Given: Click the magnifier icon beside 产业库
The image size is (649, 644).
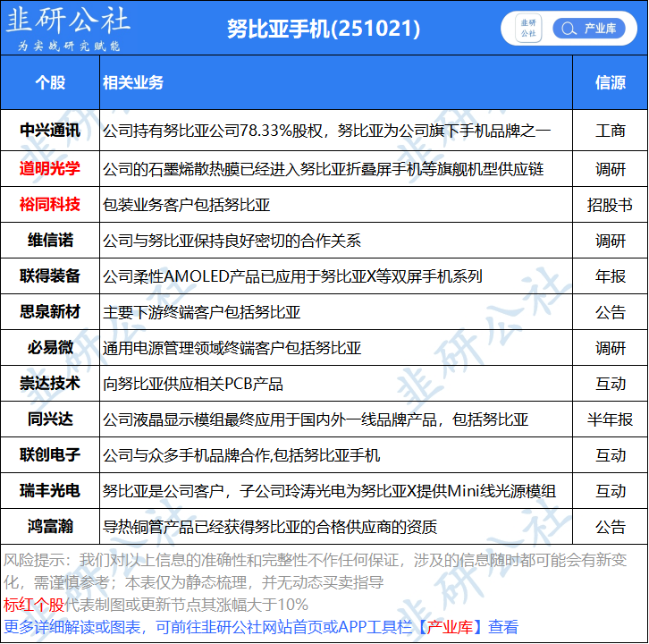Looking at the screenshot, I should coord(568,29).
